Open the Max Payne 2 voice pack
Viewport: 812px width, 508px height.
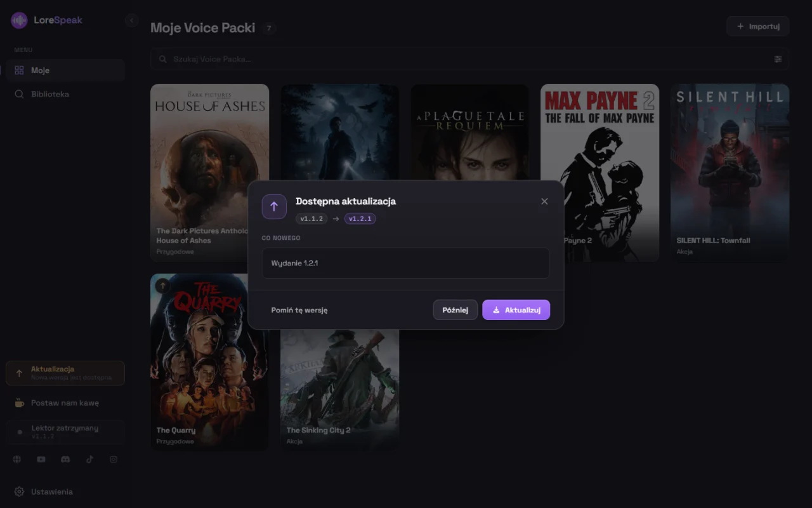point(600,173)
